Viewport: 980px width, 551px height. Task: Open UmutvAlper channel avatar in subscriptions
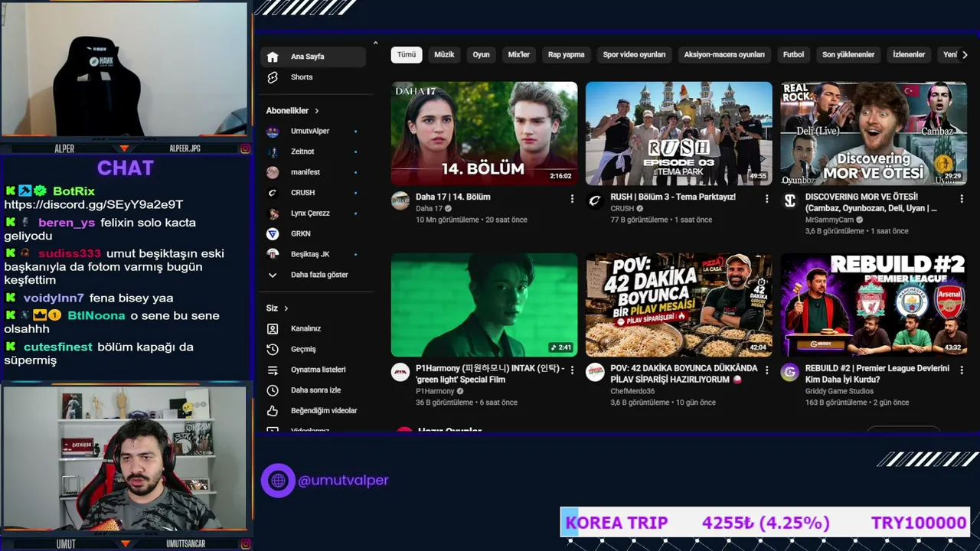tap(273, 131)
